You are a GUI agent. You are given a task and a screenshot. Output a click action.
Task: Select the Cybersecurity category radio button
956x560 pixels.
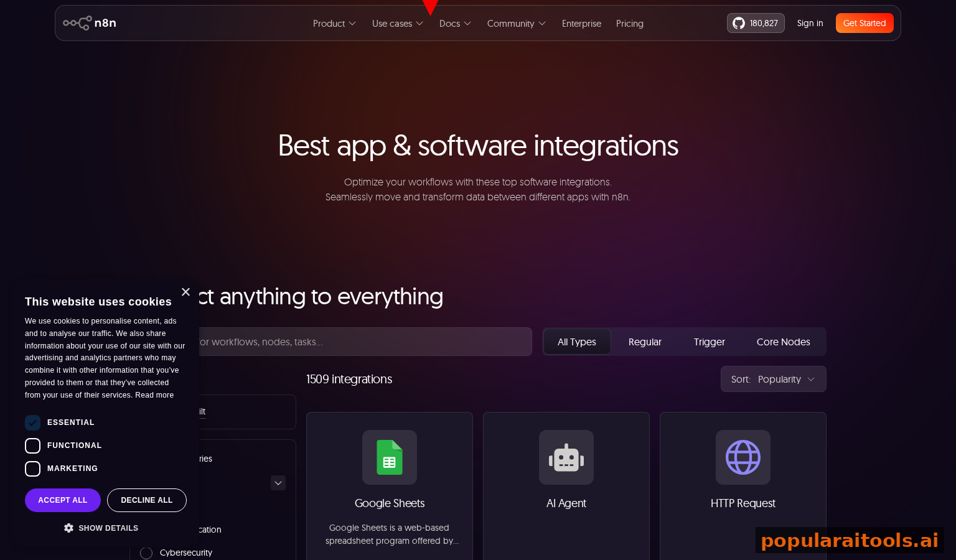146,553
